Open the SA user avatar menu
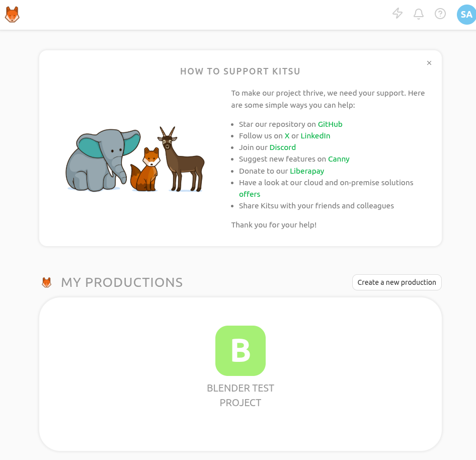Screen dimensions: 476x460 click(466, 15)
